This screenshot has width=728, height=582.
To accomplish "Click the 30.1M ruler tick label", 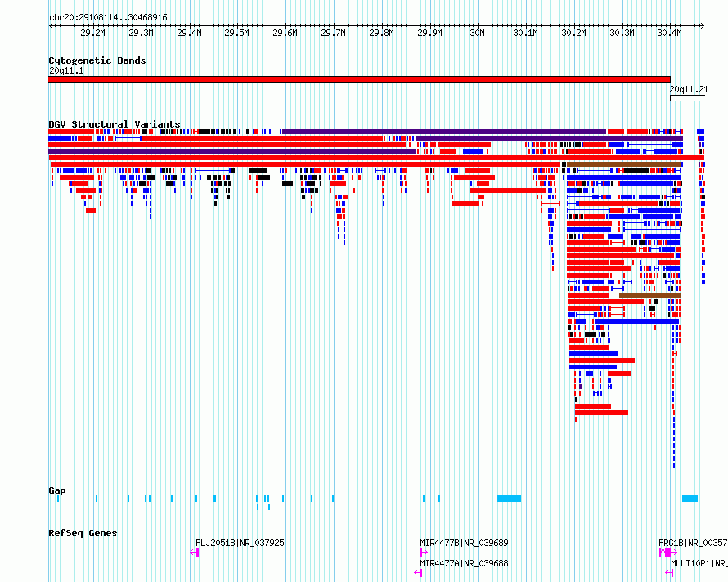I will (526, 33).
